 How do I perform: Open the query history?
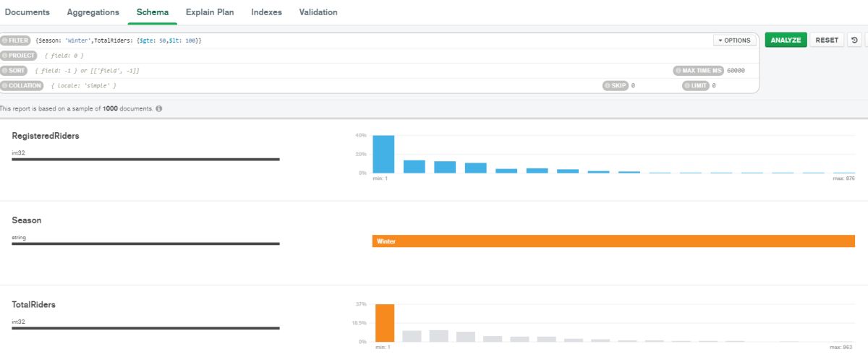pos(854,40)
